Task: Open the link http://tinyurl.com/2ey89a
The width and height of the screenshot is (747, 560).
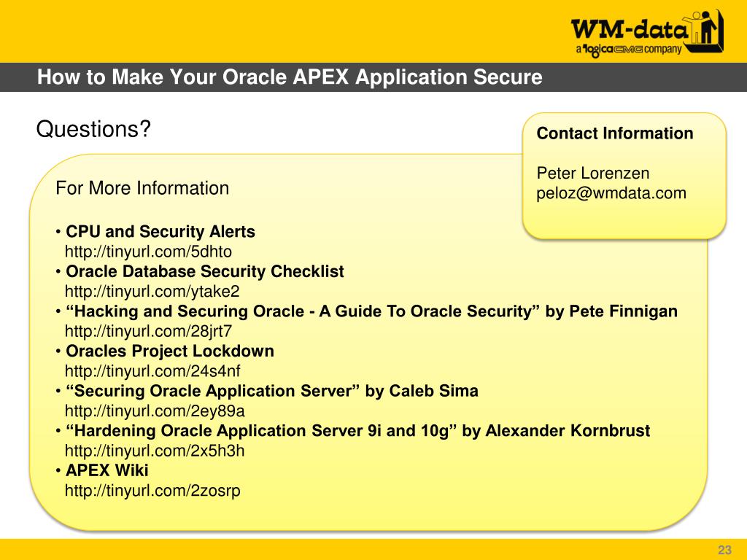Action: pyautogui.click(x=155, y=411)
